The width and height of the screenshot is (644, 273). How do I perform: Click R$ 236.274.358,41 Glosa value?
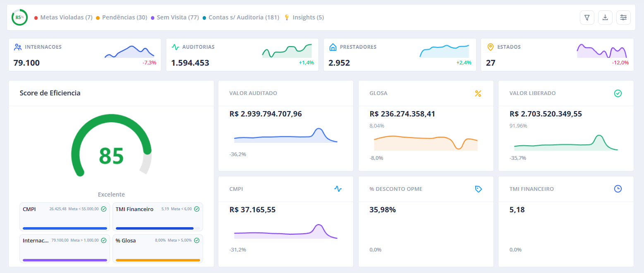tap(402, 114)
